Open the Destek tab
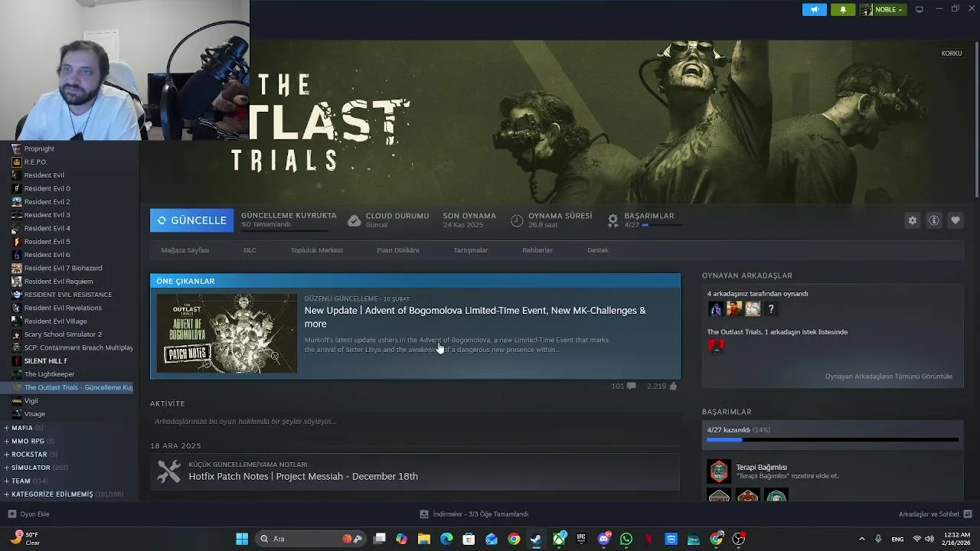The width and height of the screenshot is (980, 551). [x=598, y=250]
